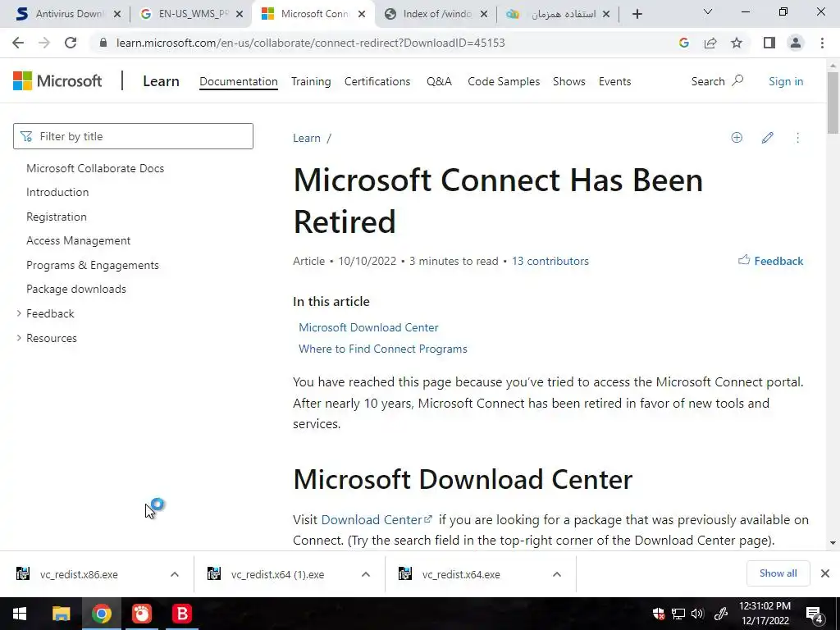Open the Certifications nav item

click(377, 81)
